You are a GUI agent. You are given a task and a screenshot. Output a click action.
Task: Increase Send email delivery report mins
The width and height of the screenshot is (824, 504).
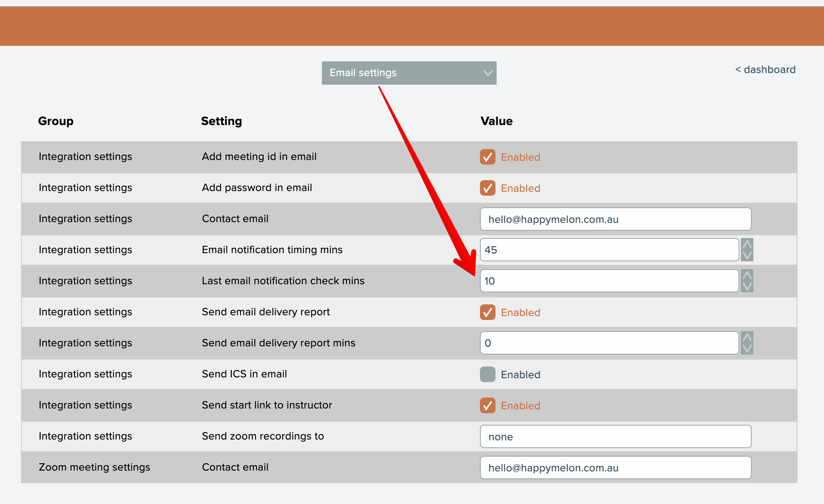(747, 337)
